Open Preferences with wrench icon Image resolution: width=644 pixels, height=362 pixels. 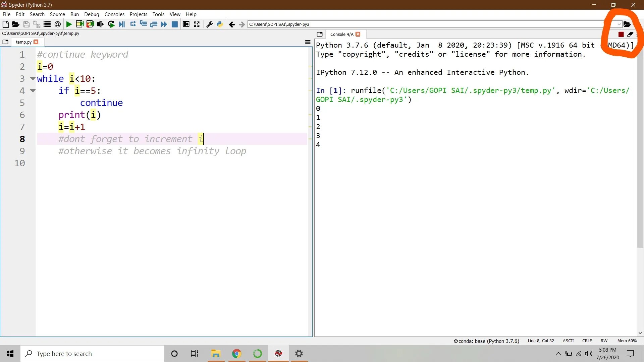[x=209, y=24]
